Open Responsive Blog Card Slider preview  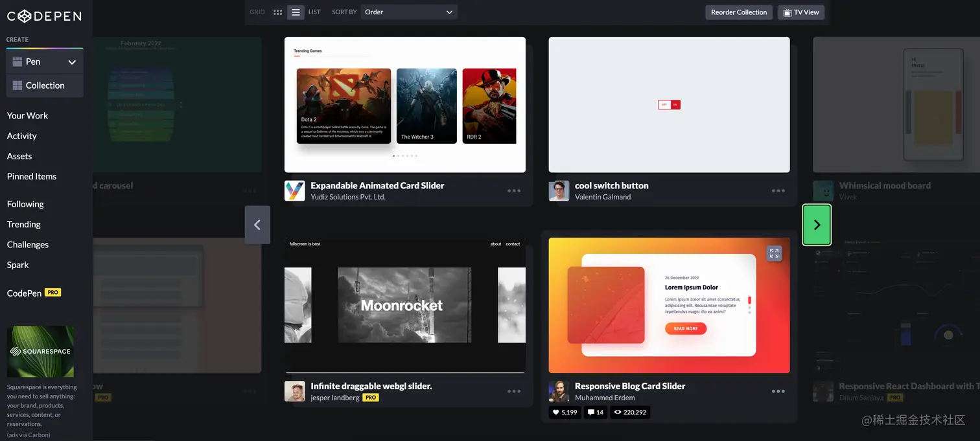click(x=669, y=305)
